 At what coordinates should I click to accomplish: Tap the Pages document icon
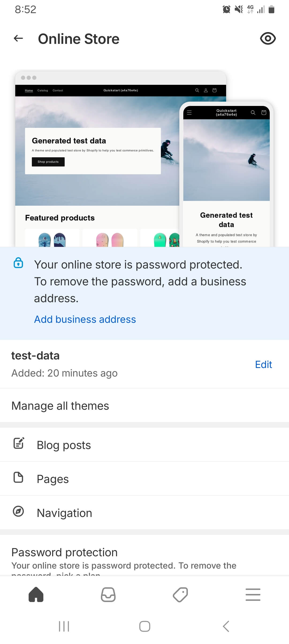pos(18,477)
